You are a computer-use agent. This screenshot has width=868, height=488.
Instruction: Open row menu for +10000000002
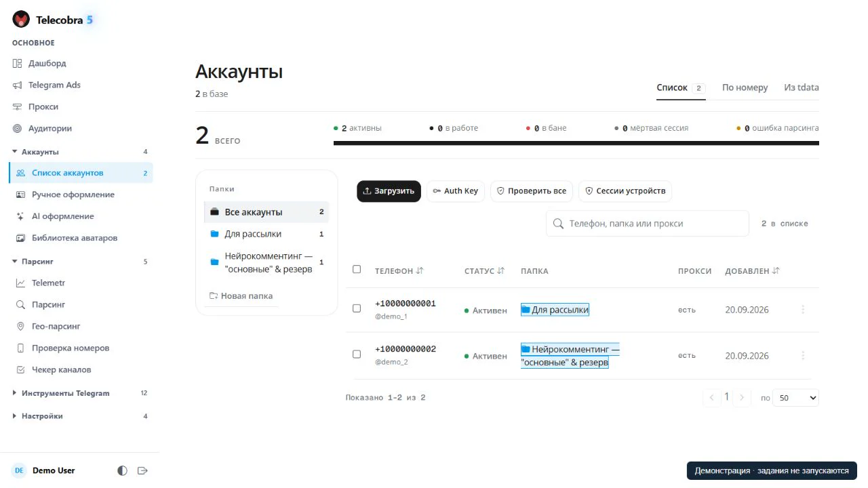click(x=803, y=355)
